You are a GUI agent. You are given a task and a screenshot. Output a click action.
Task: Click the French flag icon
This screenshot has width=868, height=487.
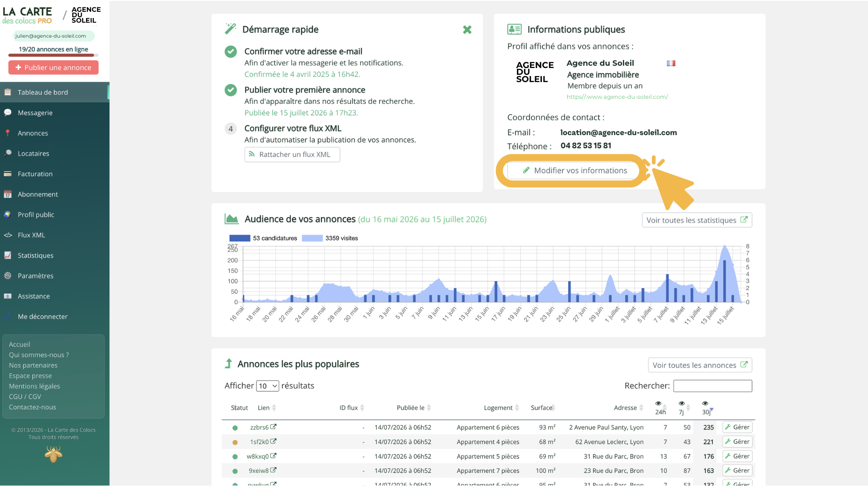[671, 63]
